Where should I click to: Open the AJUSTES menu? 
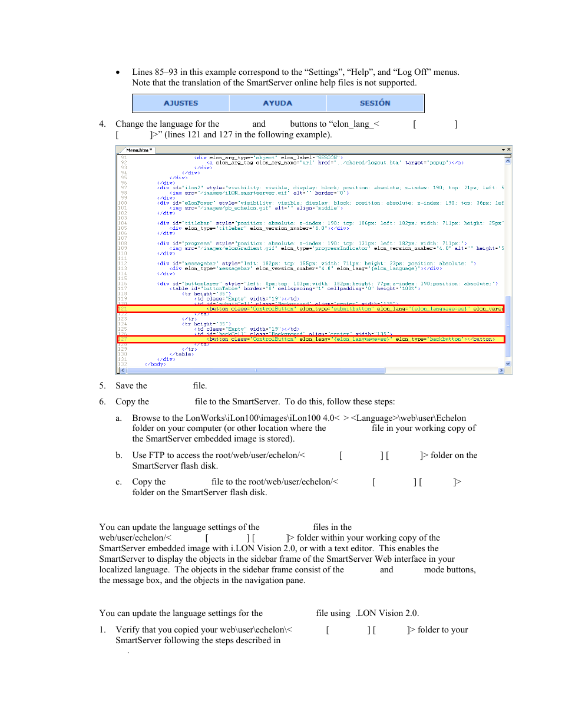click(x=181, y=103)
